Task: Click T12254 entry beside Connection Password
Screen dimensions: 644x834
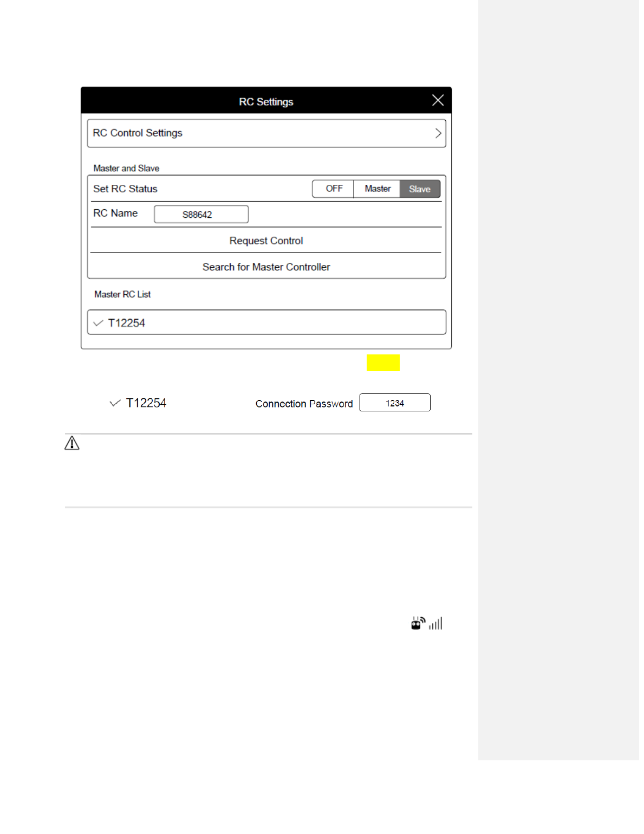Action: tap(146, 403)
